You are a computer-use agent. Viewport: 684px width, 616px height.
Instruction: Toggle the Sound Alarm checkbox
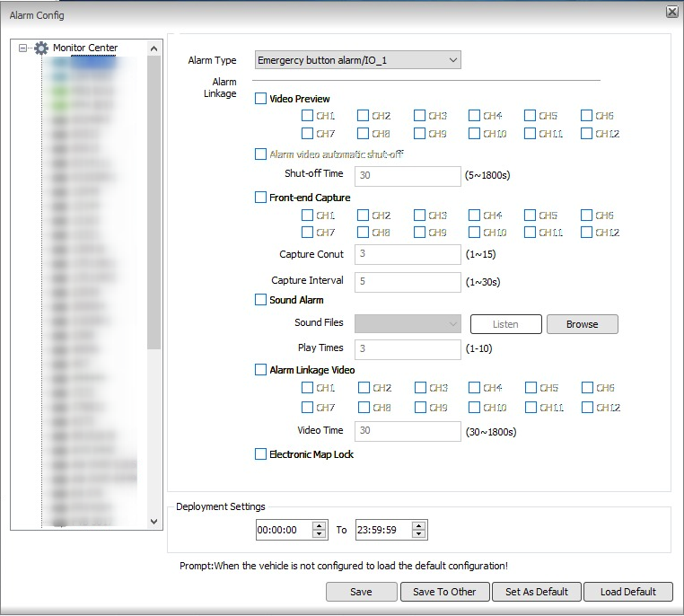click(x=261, y=300)
